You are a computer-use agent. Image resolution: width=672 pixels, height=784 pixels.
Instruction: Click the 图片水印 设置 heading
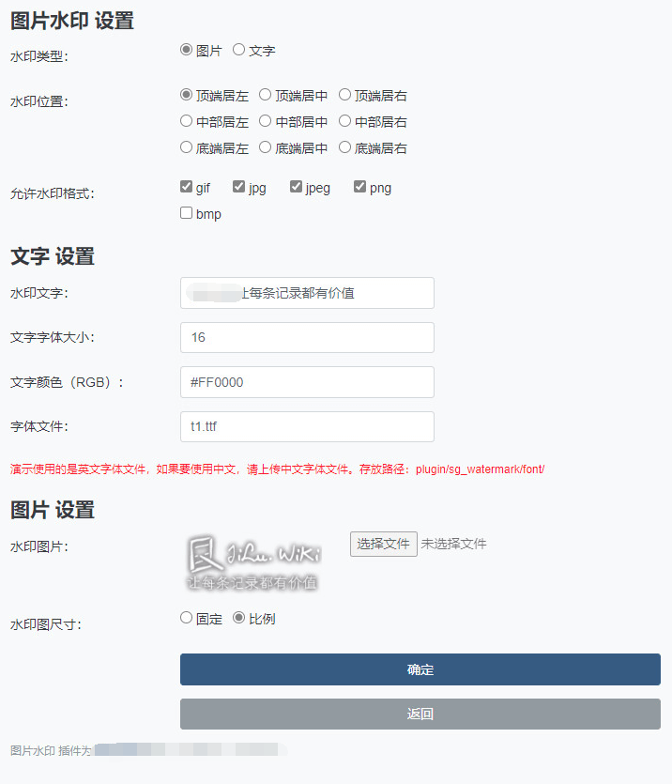pyautogui.click(x=72, y=21)
